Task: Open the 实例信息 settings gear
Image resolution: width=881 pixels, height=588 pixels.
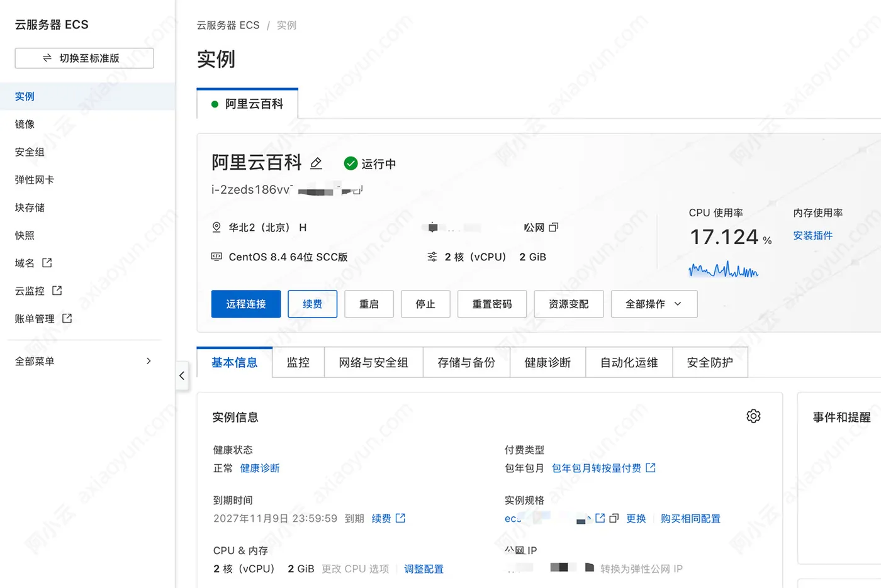Action: [753, 416]
